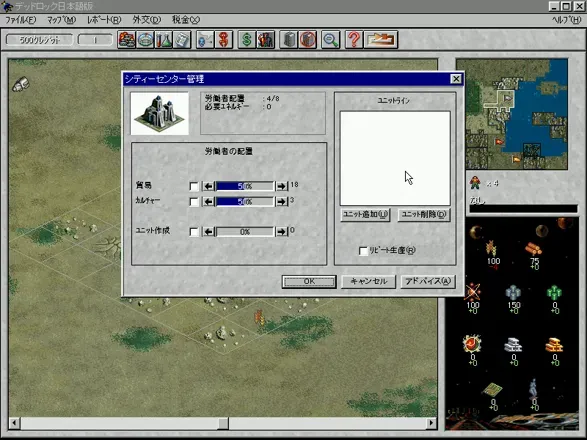Screen dimensions: 587x440
Task: Open help with the red question mark
Action: click(x=354, y=39)
